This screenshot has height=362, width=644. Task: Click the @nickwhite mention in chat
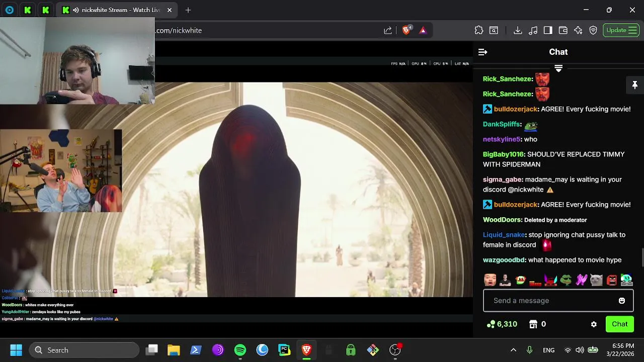coord(525,190)
